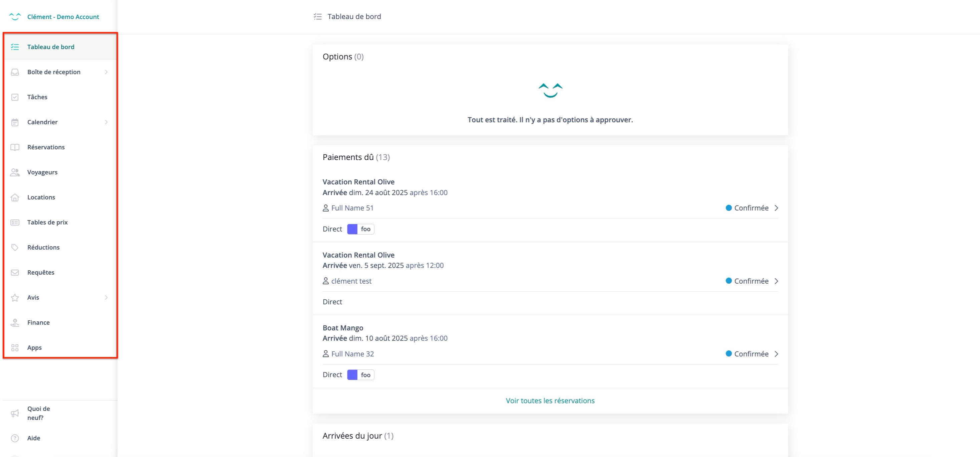Expand the Boîte de réception submenu chevron
Screen dimensions: 980x457
point(106,72)
